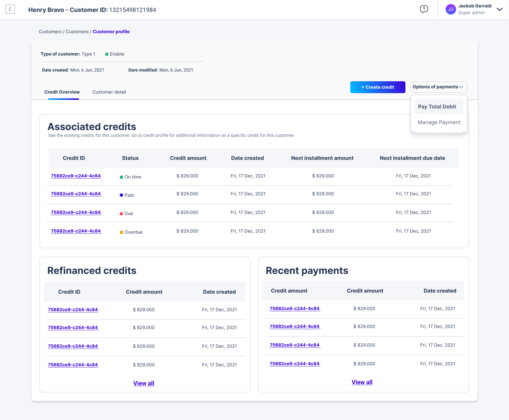View all recent payments
The width and height of the screenshot is (509, 420).
tap(362, 382)
